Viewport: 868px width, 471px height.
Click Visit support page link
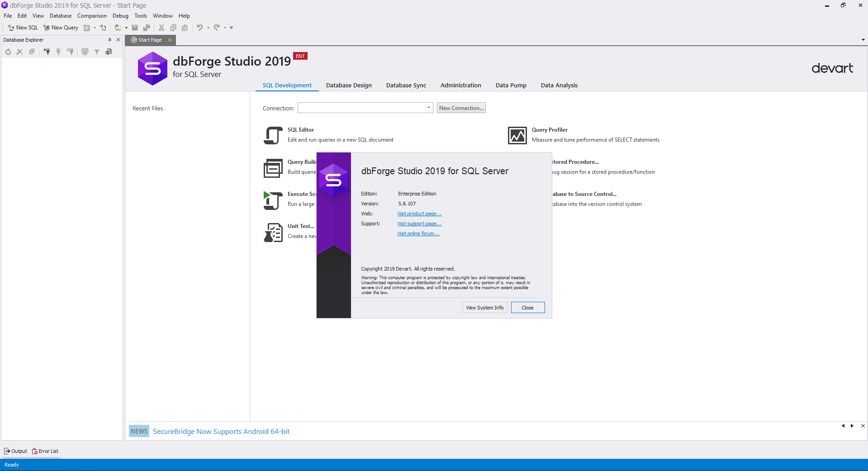[419, 224]
